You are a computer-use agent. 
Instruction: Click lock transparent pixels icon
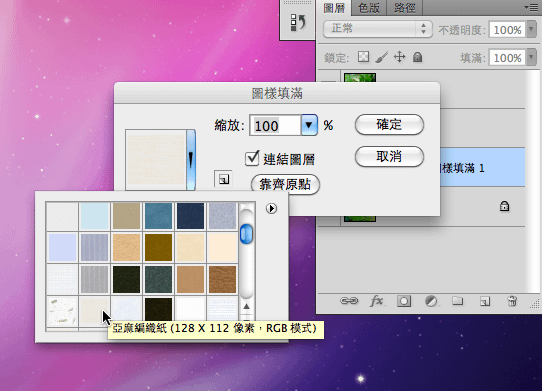pos(363,57)
